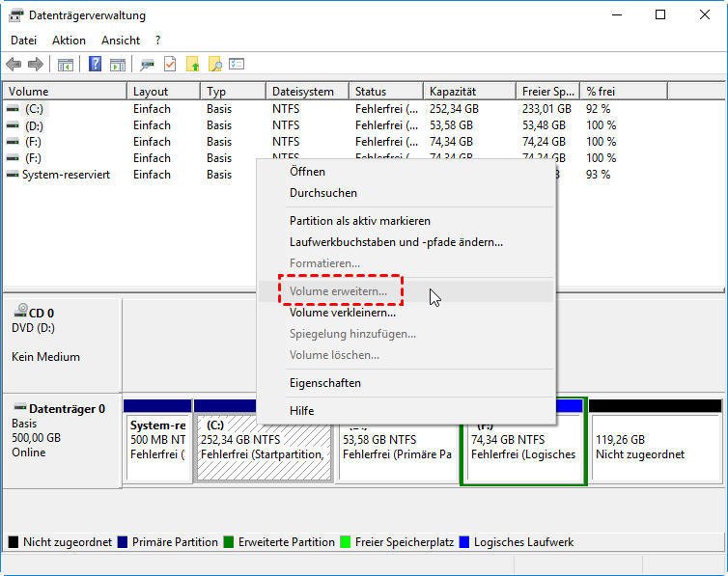
Task: Click the Datenträgerverwaltung title bar app icon
Action: [15, 15]
